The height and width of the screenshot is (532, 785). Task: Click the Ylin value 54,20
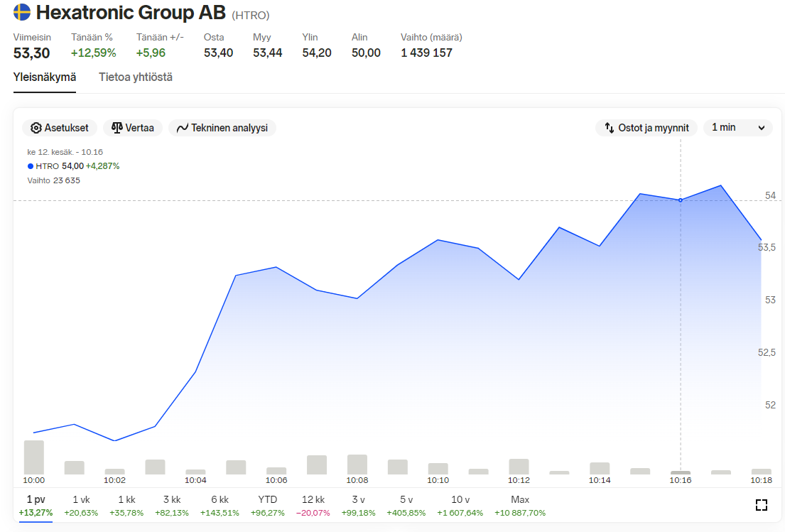[317, 53]
